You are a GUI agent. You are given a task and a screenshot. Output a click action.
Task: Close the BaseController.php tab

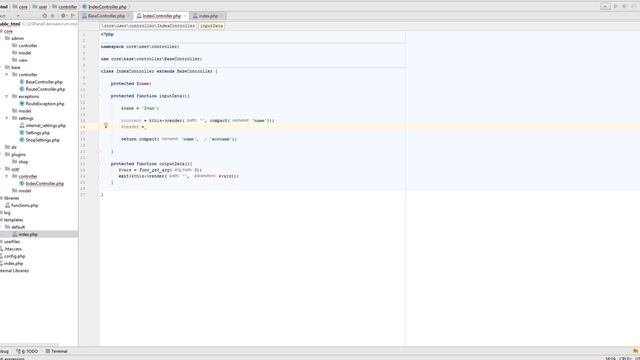(129, 16)
